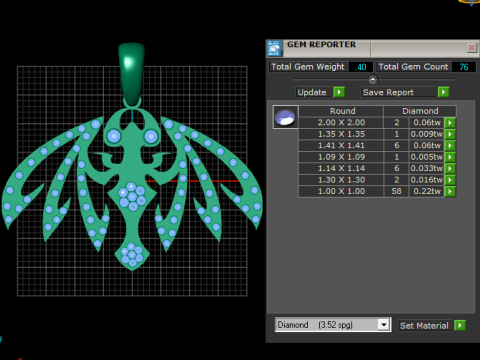Click green arrow for 1.41 X 1.41 row

(450, 146)
